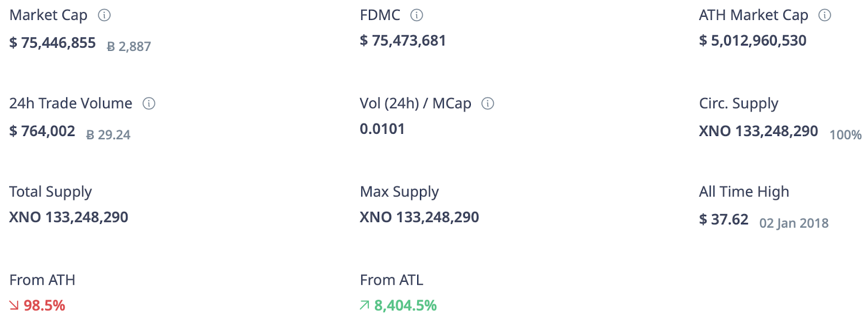Click the Bitcoin symbol next to 29.24

[x=90, y=135]
